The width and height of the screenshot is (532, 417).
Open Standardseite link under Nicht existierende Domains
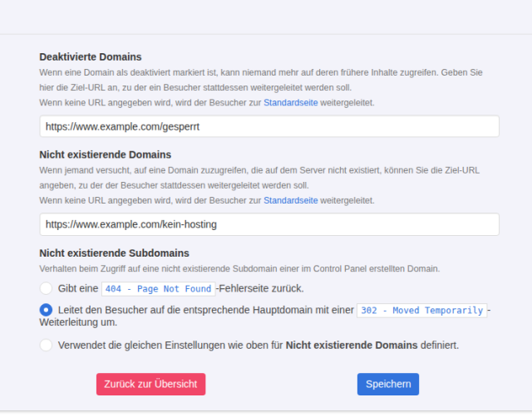[x=291, y=201]
